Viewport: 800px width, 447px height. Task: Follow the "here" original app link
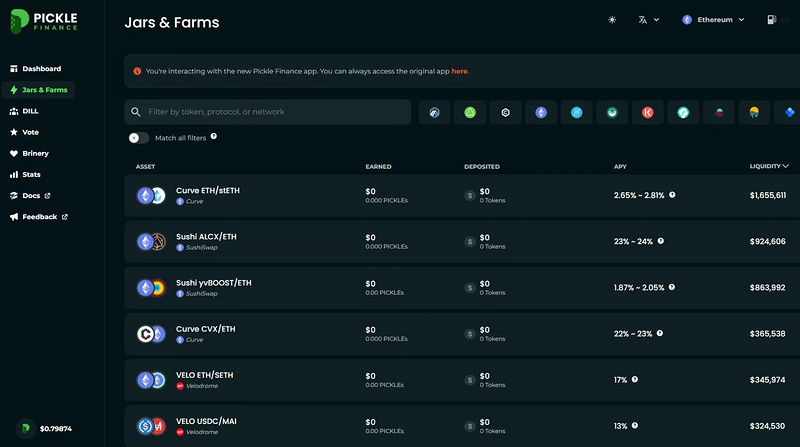459,71
